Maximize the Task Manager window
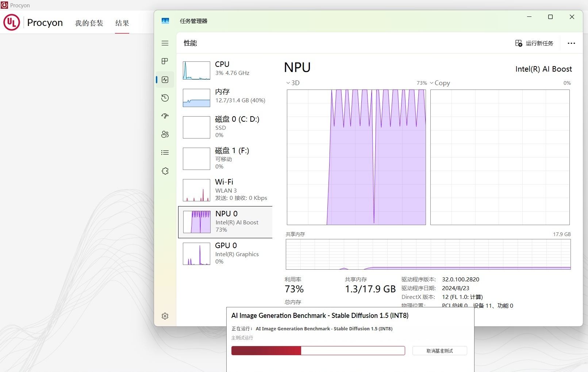This screenshot has width=588, height=372. pos(550,17)
